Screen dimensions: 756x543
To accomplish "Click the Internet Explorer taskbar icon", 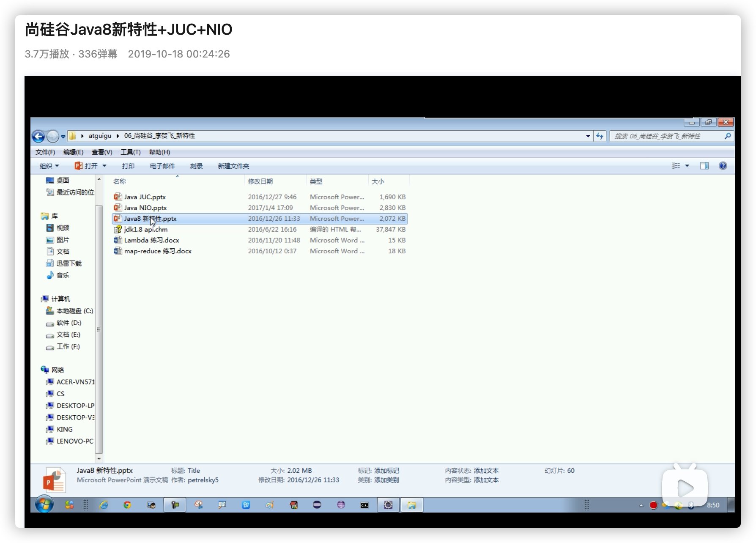I will 104,505.
